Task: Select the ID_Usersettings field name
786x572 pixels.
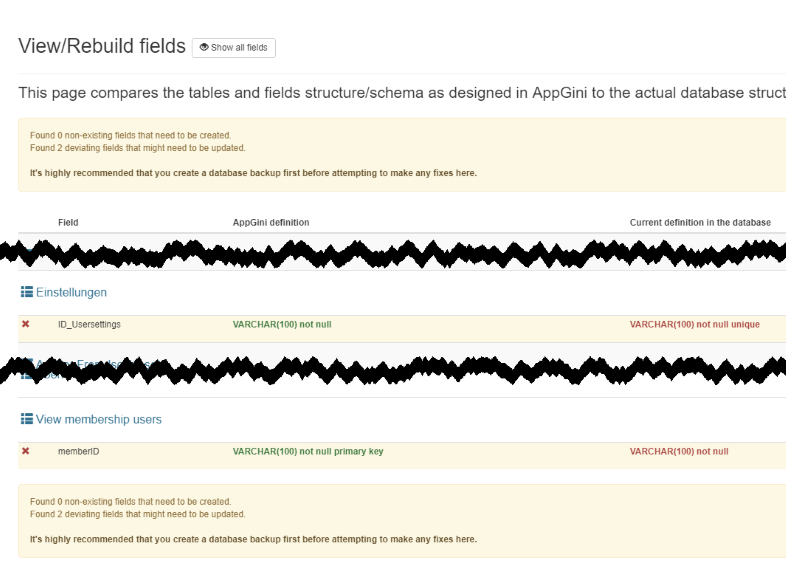Action: (x=89, y=324)
